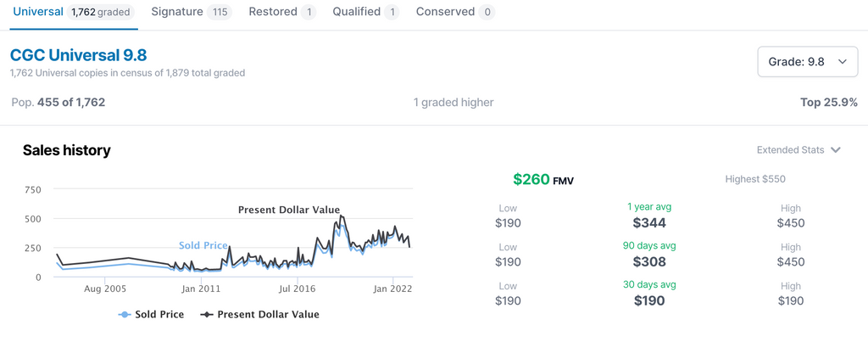Click the 1 graded higher text
The width and height of the screenshot is (868, 342).
click(453, 103)
